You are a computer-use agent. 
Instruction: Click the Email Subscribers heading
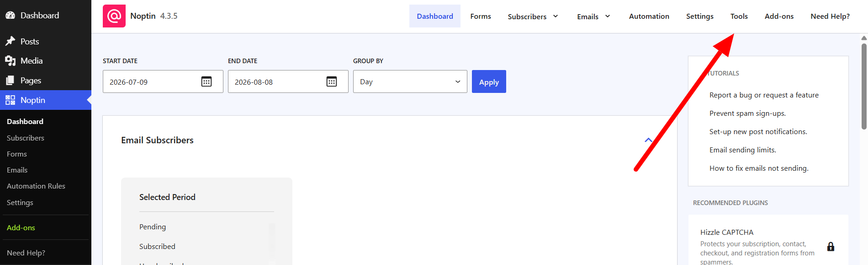point(157,140)
